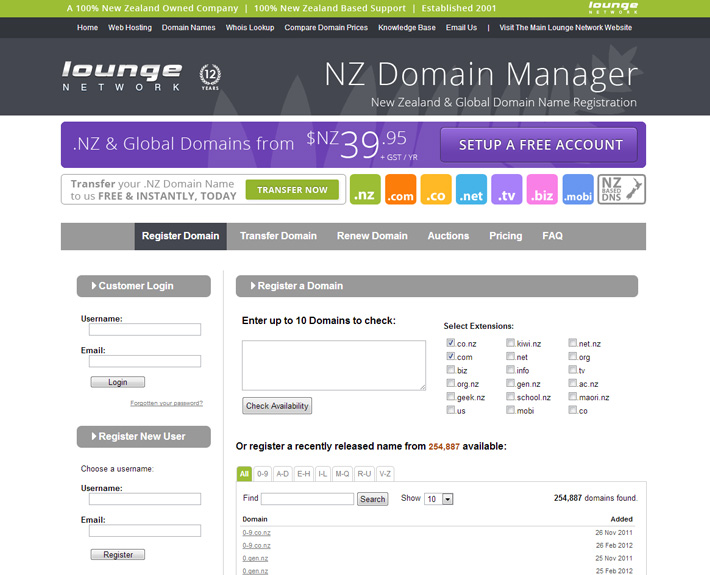Open Email Us in the top navigation
The height and width of the screenshot is (575, 710).
click(x=461, y=28)
